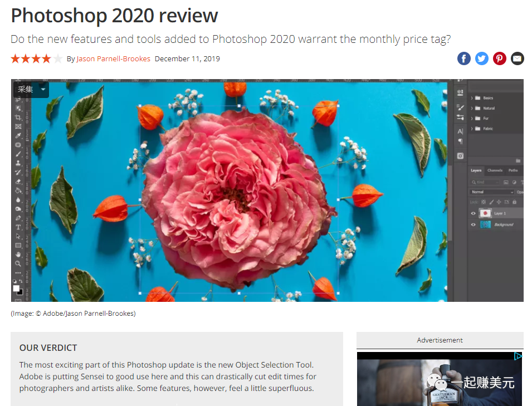Screen dimensions: 532x406
Task: Select the Hand tool in toolbar
Action: pos(18,255)
